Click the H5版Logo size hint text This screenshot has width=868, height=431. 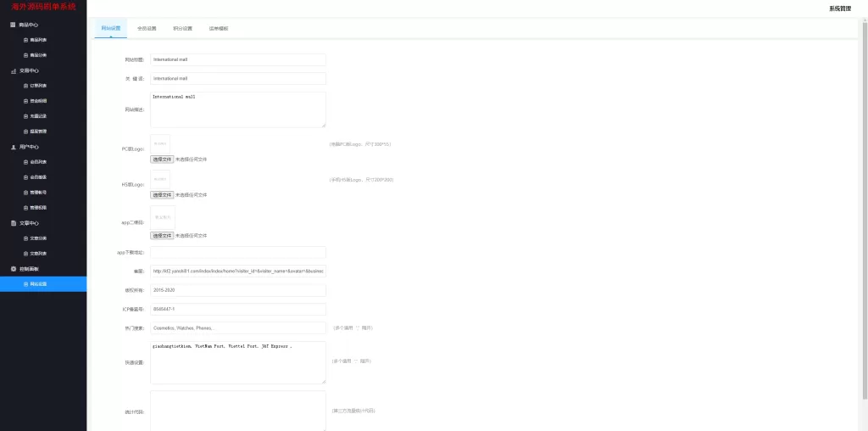[x=362, y=180]
